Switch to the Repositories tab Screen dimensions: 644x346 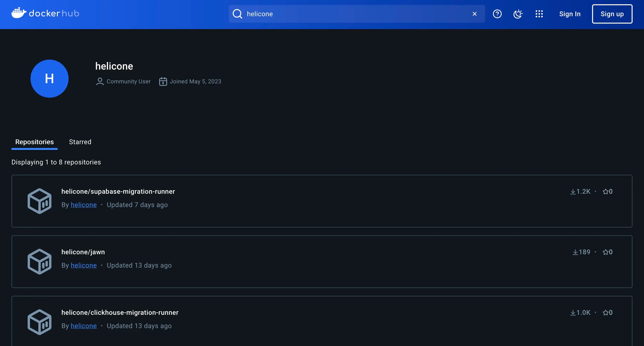35,142
